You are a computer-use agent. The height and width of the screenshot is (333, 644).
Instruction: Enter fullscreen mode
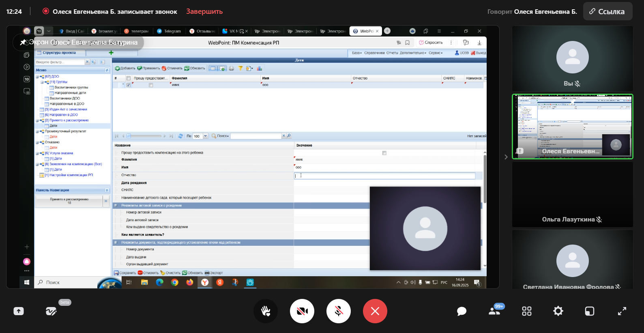622,311
